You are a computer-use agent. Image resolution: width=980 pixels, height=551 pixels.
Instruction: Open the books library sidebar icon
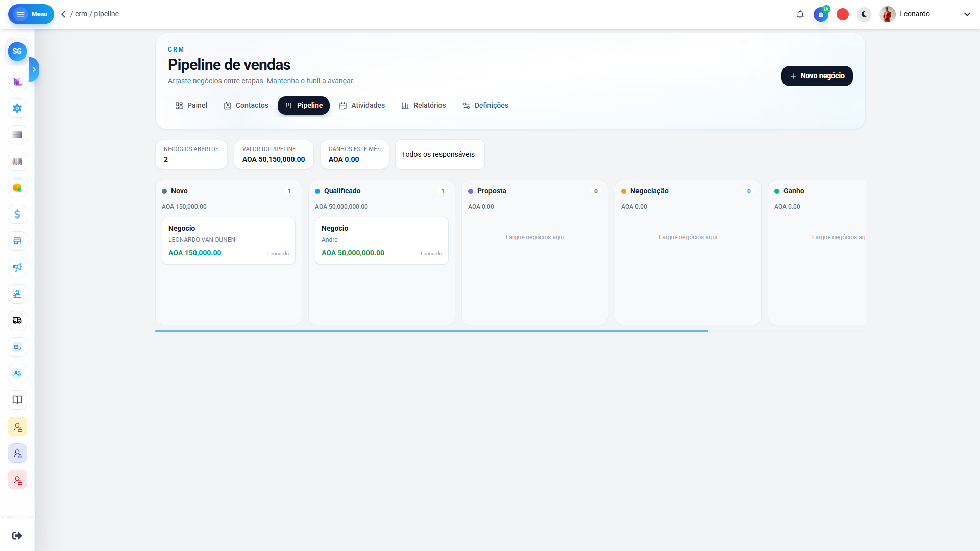click(17, 161)
